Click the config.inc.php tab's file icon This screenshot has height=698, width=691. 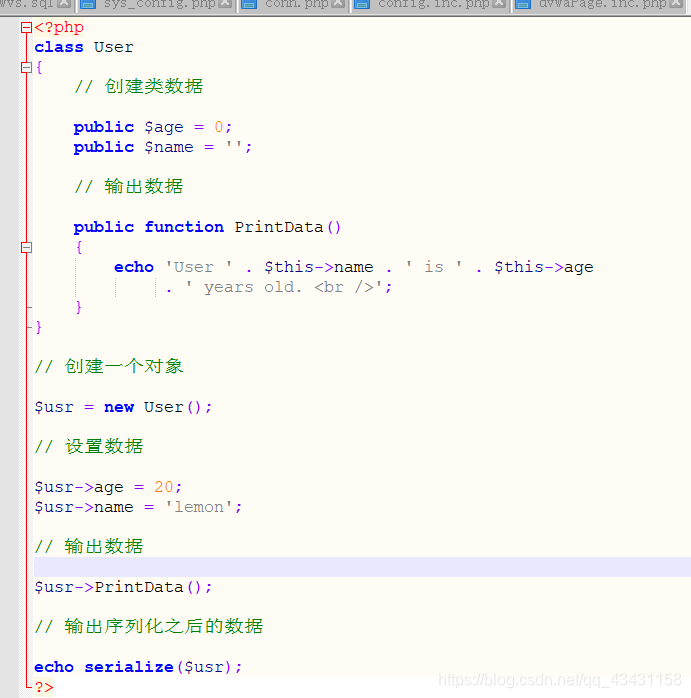(x=362, y=4)
